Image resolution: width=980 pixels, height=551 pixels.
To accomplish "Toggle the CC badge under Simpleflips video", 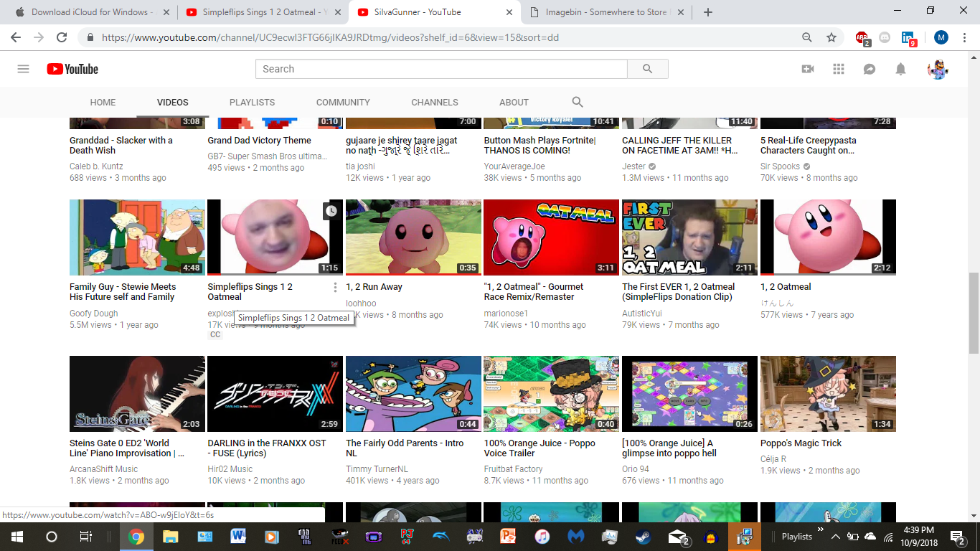I will (x=215, y=334).
